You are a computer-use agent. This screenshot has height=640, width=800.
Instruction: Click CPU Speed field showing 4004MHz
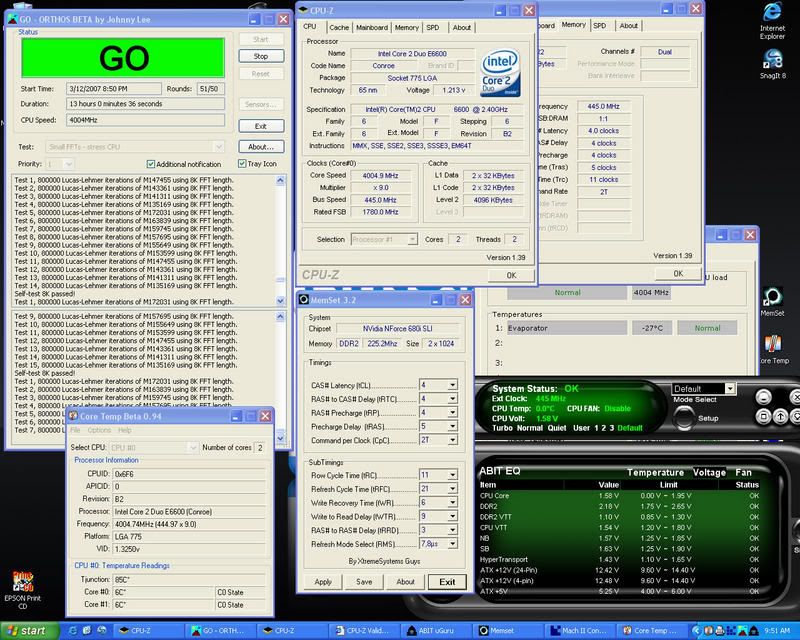pos(145,120)
